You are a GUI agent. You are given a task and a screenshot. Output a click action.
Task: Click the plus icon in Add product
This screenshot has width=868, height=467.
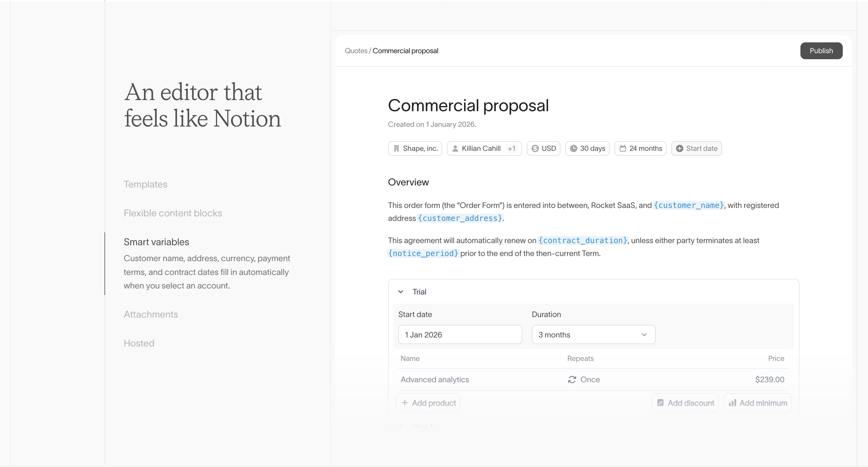405,403
